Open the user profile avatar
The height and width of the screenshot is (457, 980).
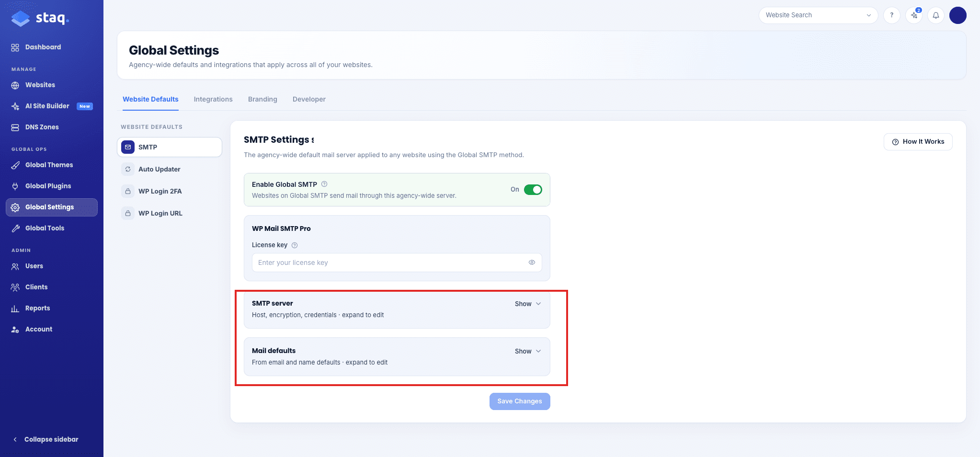[x=957, y=15]
